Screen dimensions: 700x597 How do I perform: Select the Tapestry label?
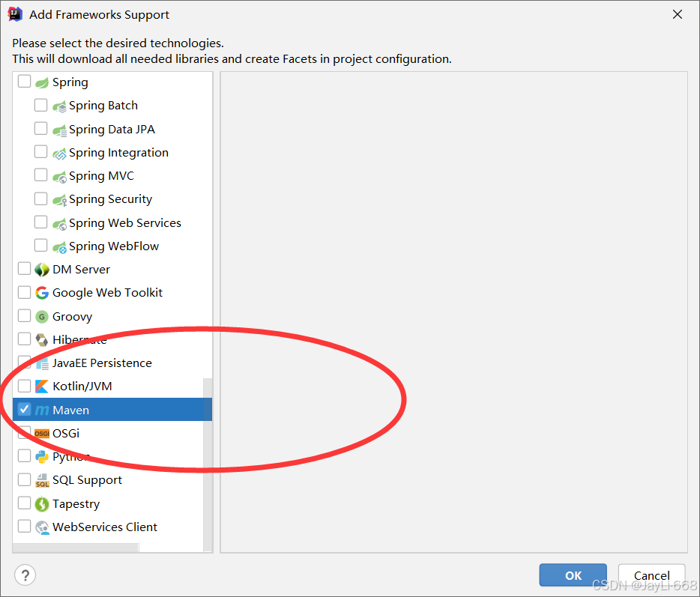[76, 504]
